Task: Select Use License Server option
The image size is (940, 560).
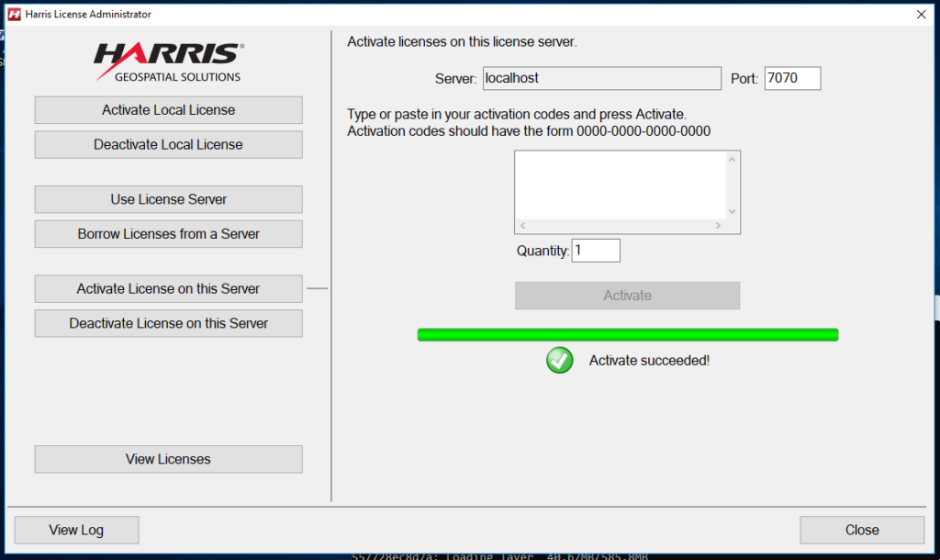Action: [x=169, y=199]
